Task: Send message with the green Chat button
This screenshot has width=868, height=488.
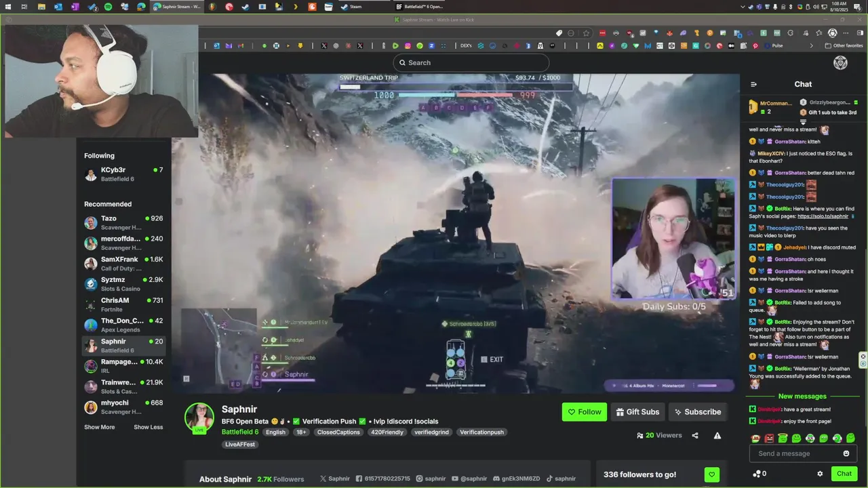Action: [844, 474]
